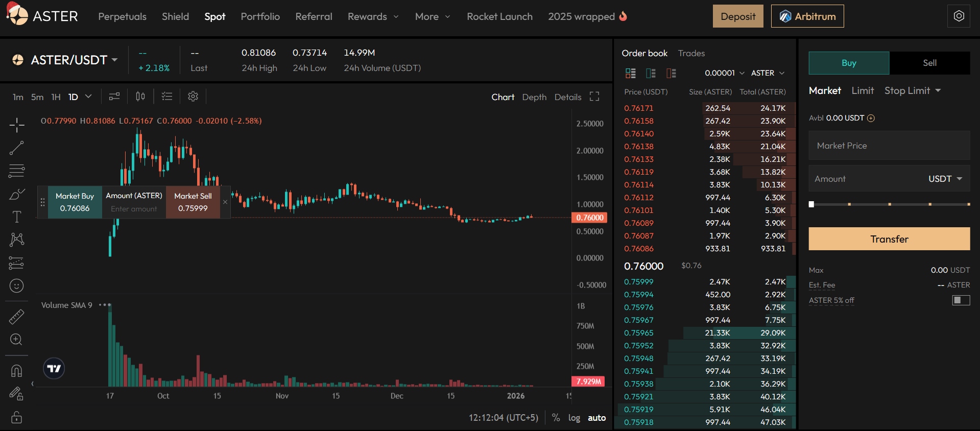The image size is (980, 431).
Task: Show both bids and asks order book view
Action: pos(631,73)
